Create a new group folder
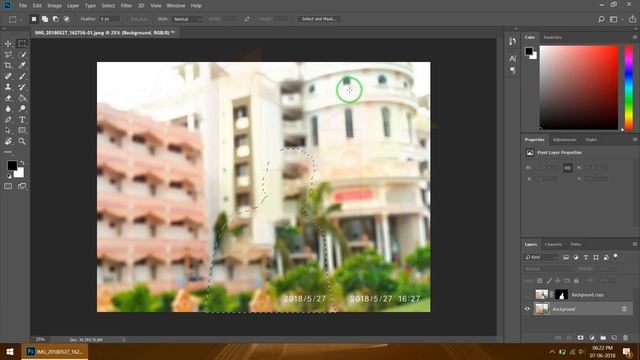Viewport: 640px width, 360px height. [603, 338]
